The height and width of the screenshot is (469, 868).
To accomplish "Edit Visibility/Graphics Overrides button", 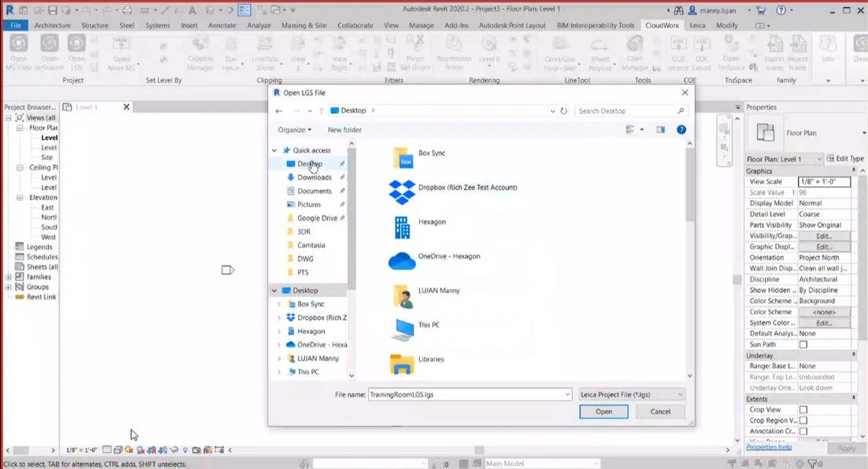I will point(824,236).
